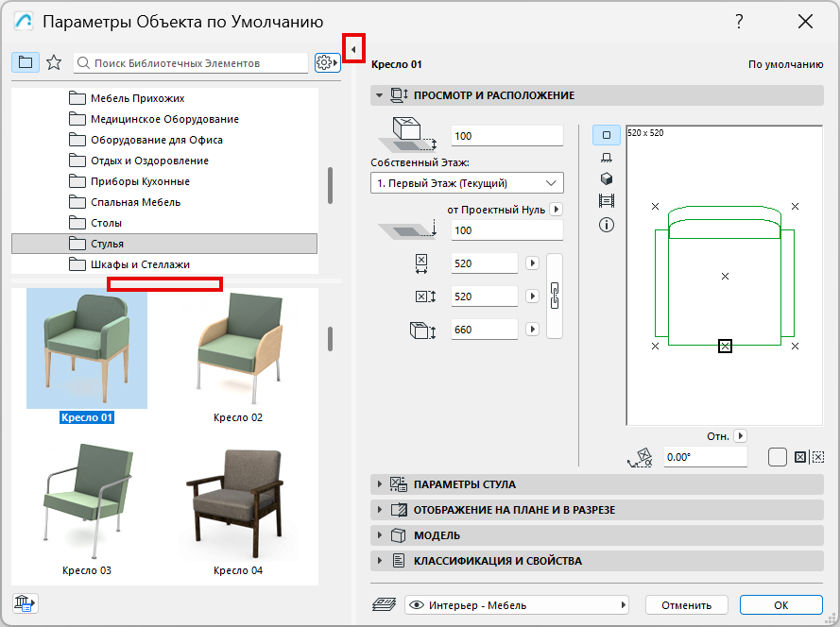Select preview picture mode icon

click(607, 201)
